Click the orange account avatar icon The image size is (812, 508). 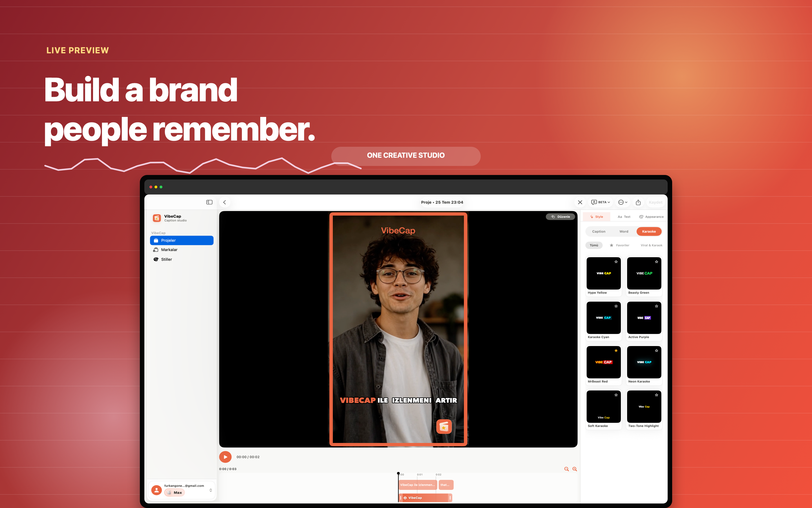[x=156, y=490]
